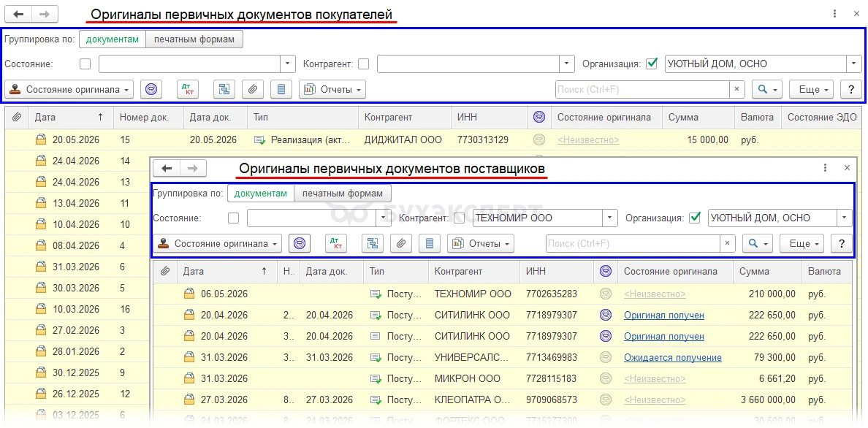This screenshot has height=428, width=868.
Task: Enable the Состояние filter checkbox in the buyers window
Action: (85, 64)
